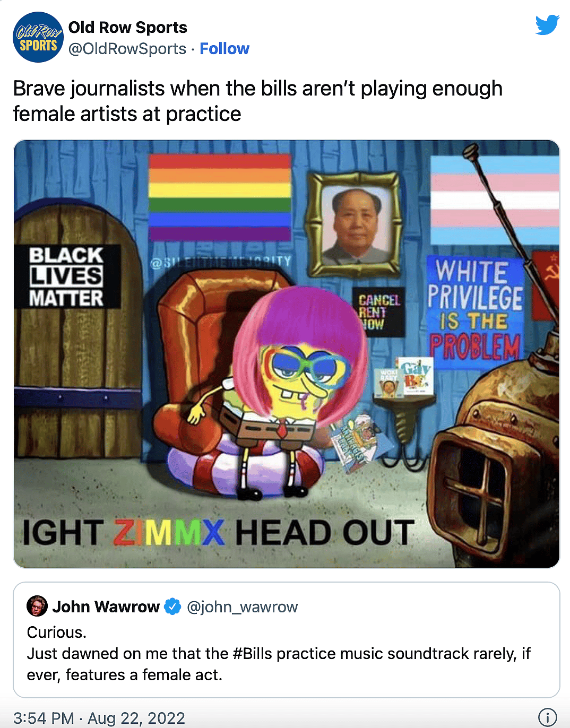Click the @john_wawrow handle
The image size is (570, 728).
[x=243, y=606]
